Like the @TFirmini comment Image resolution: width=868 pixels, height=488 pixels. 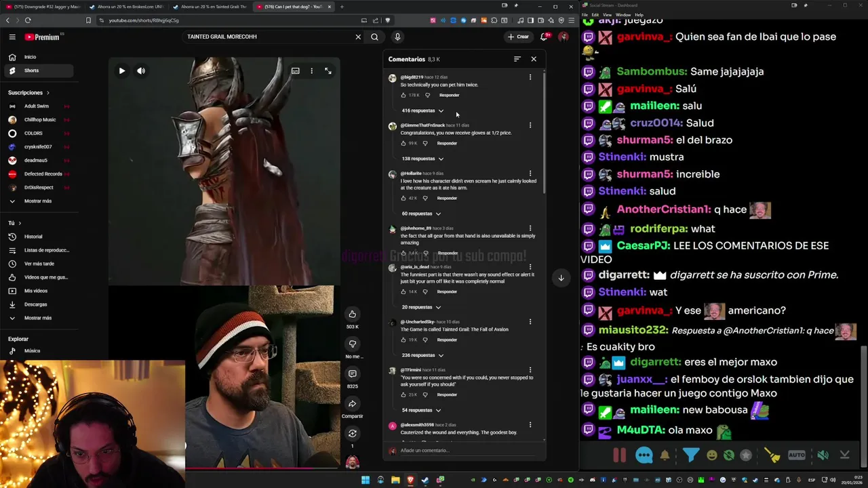coord(403,394)
